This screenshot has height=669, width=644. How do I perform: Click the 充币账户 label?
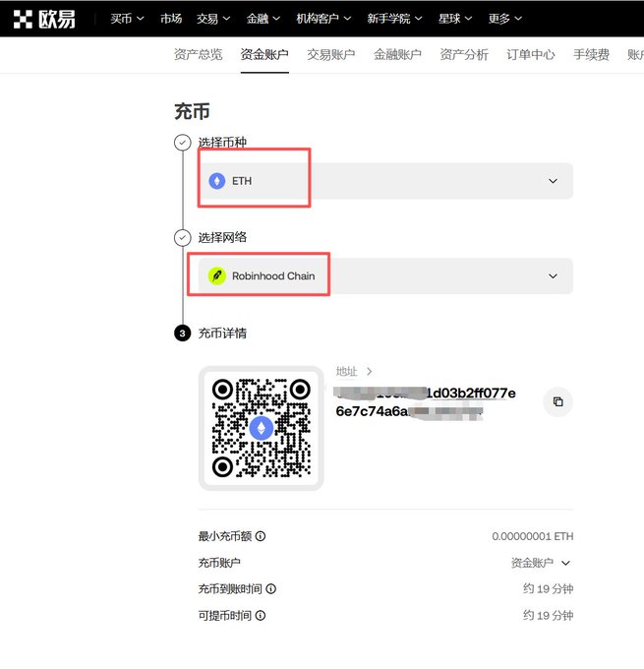[x=219, y=563]
